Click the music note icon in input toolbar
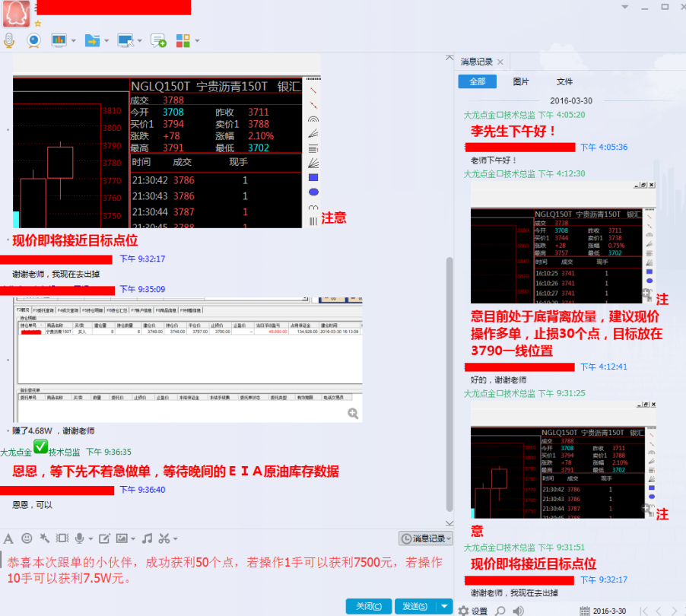The image size is (686, 616). point(147,538)
